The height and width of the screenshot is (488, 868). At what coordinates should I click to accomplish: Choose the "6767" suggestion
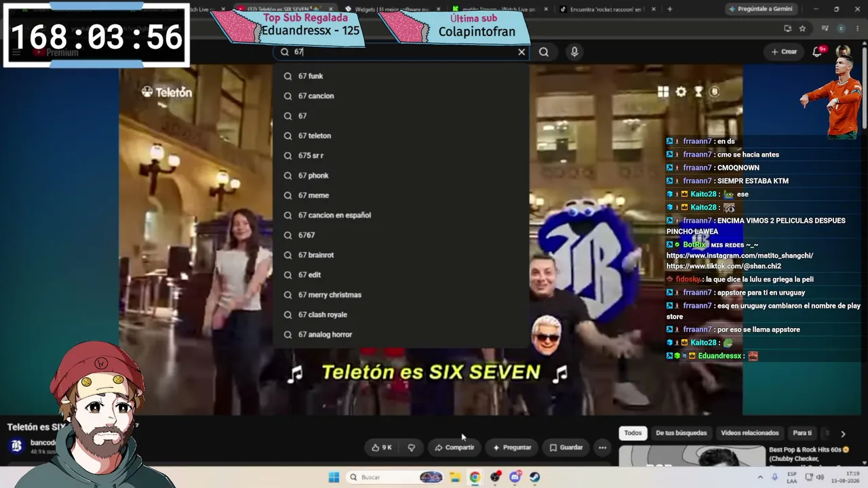pos(400,235)
